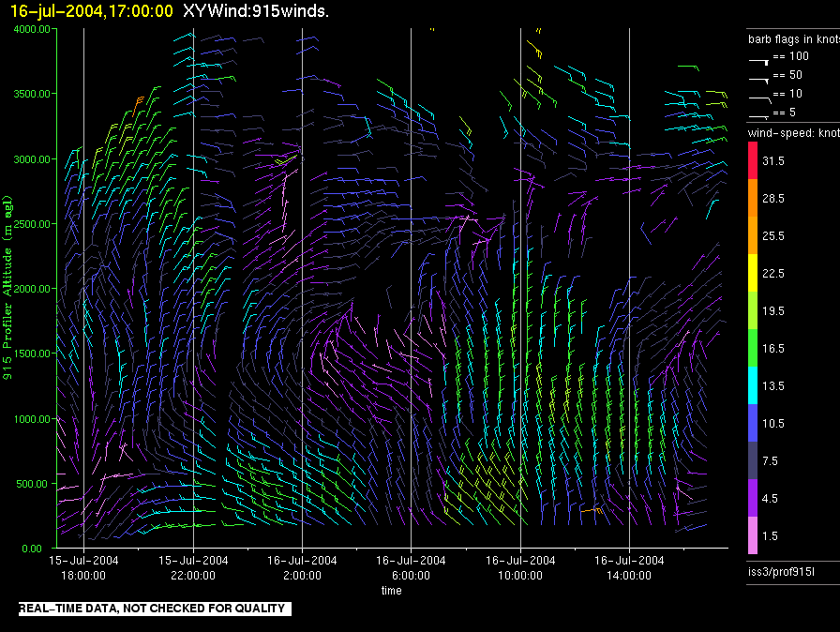Click the 31.5 wind-speed legend value
Screen dimensions: 840x632
(x=773, y=160)
